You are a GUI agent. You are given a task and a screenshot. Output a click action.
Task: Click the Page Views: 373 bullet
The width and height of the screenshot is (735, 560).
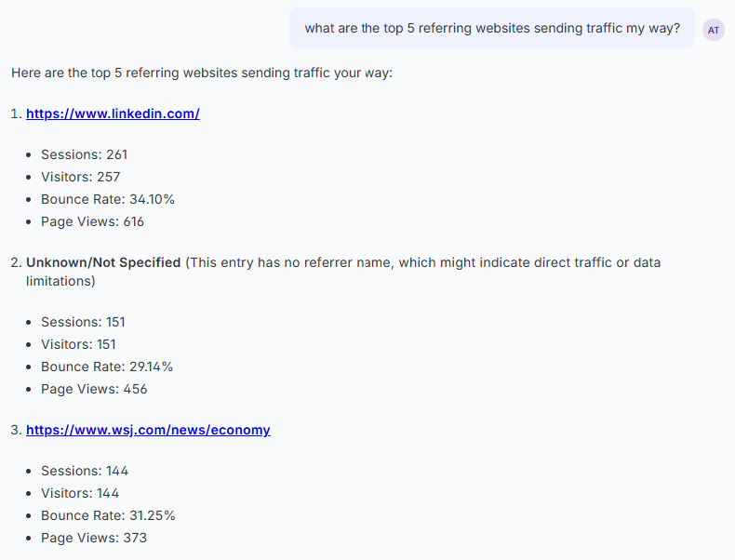(x=94, y=538)
